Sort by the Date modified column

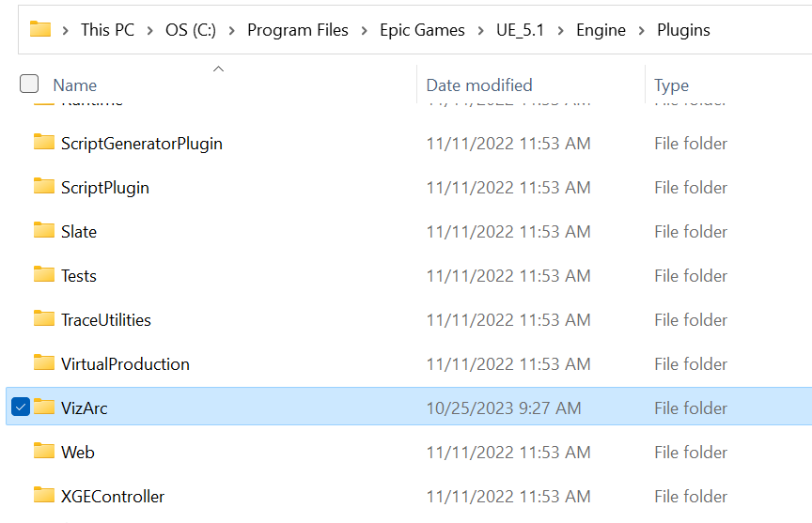point(479,85)
